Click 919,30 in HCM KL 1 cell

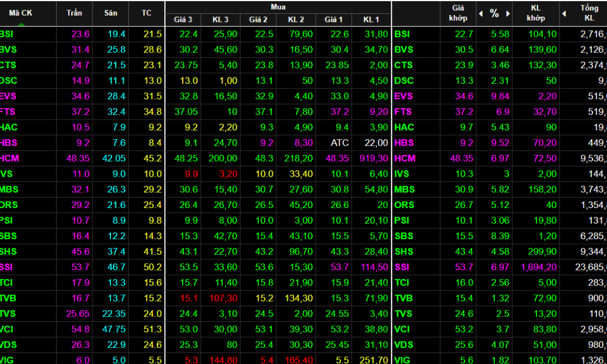(x=373, y=158)
